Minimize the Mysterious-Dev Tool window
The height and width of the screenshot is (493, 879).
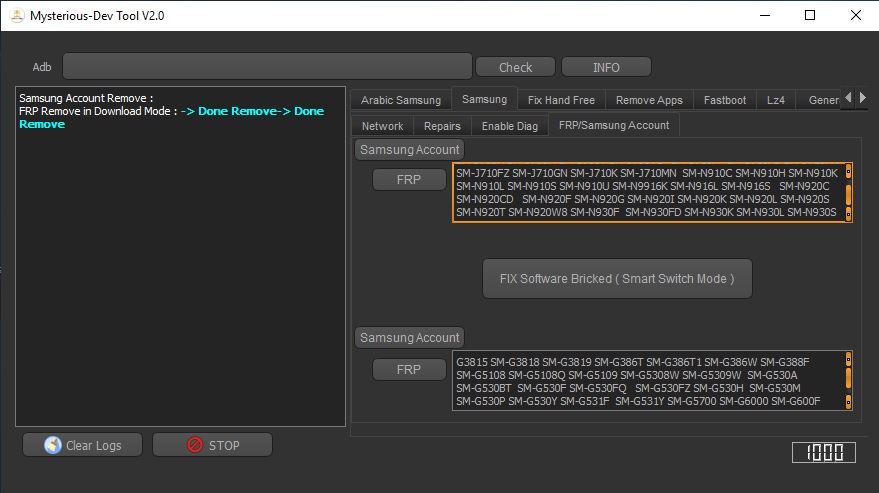click(765, 15)
